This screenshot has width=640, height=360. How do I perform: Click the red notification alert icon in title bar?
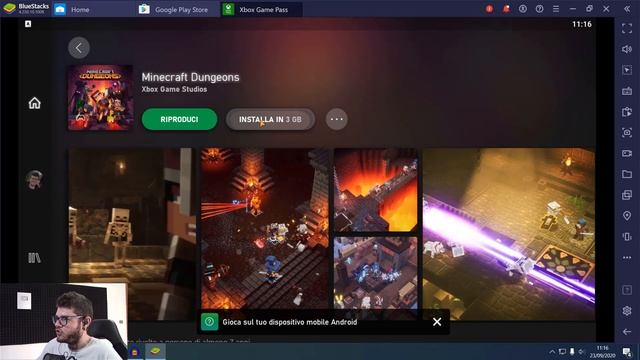489,9
